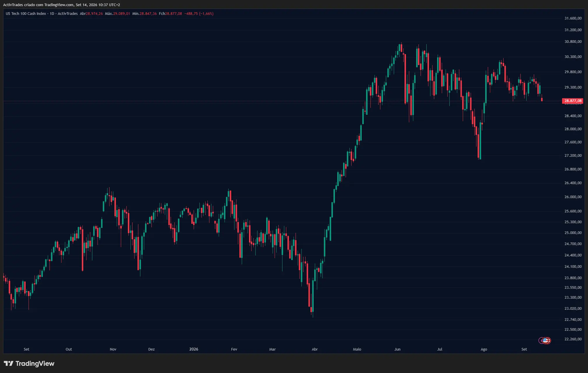Click the TradingView logo
Viewport: 588px width, 373px height.
29,363
